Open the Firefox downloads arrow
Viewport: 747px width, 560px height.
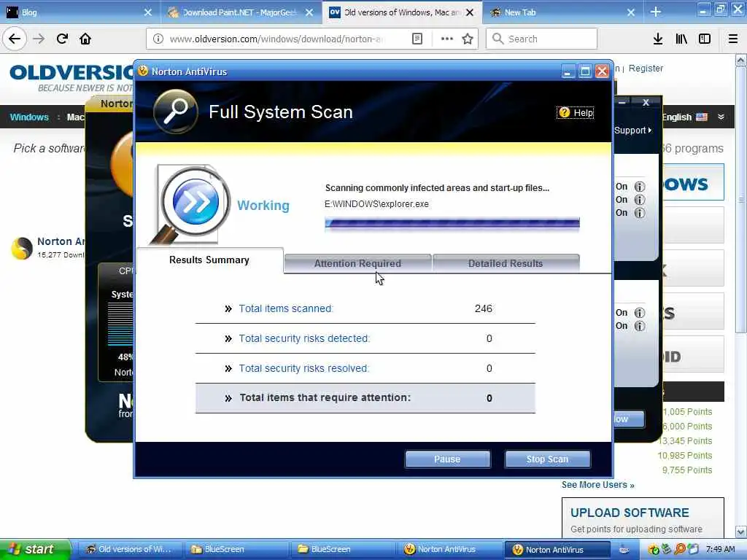click(x=658, y=39)
